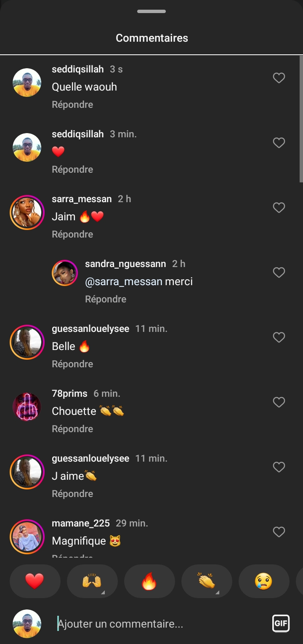
Task: Open the GIF picker
Action: point(281,623)
